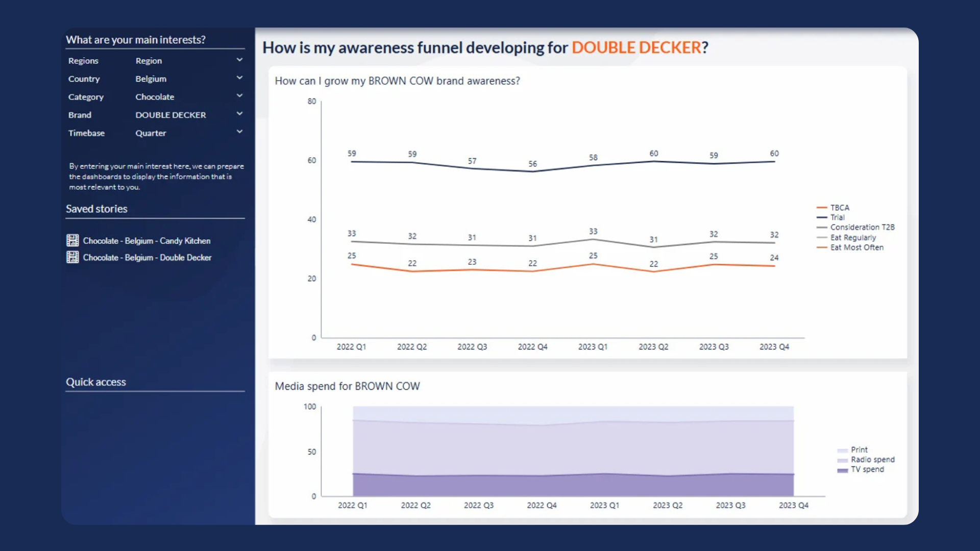
Task: Click the orange DOUBLE DECKER text in headline
Action: click(x=636, y=47)
